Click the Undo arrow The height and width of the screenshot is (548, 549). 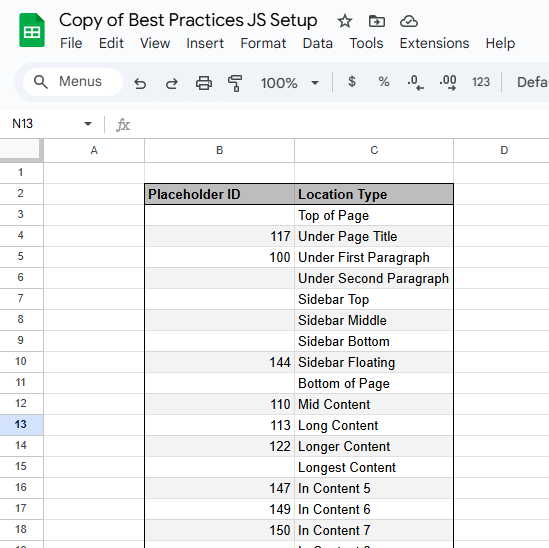pyautogui.click(x=140, y=83)
